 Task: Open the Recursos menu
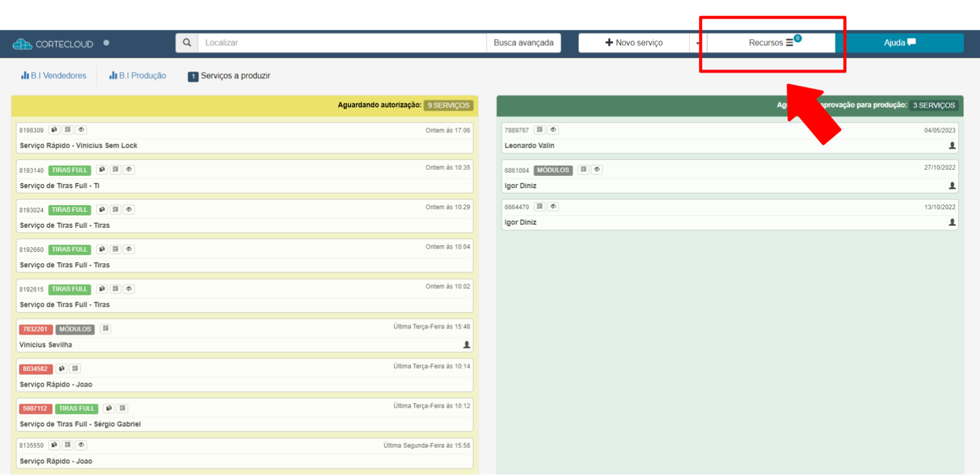(771, 43)
